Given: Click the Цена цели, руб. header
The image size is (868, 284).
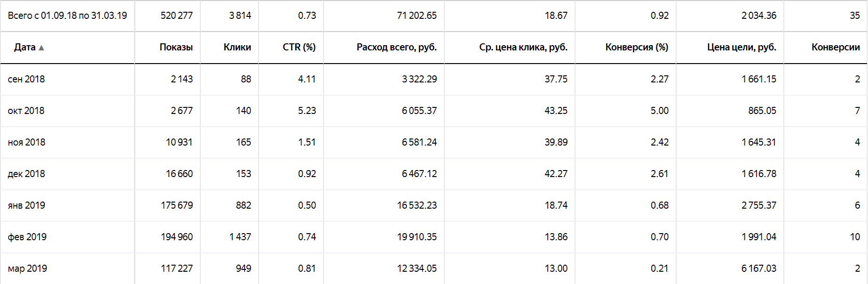Looking at the screenshot, I should tap(742, 47).
